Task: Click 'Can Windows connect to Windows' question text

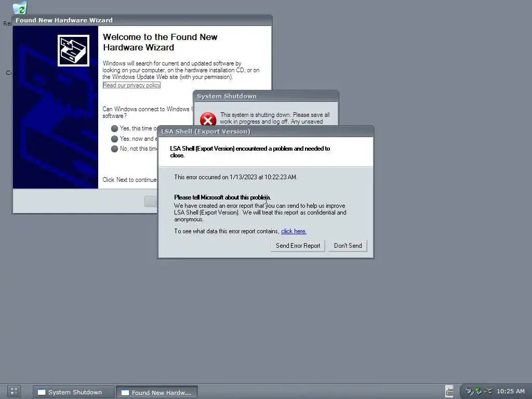Action: (x=147, y=112)
